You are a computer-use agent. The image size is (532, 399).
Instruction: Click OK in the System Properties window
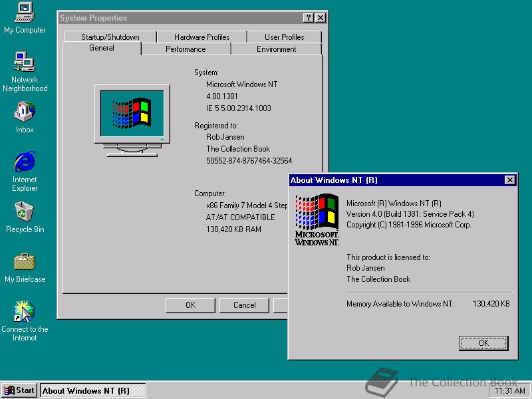[x=190, y=305]
